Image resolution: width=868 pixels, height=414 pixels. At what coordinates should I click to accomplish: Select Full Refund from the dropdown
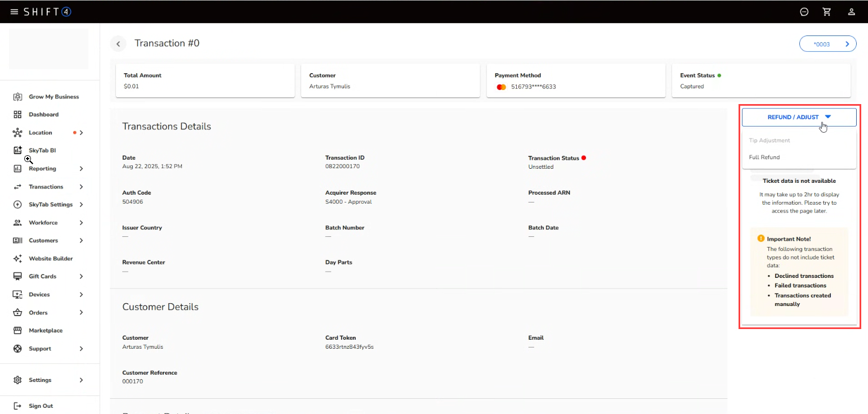pos(764,157)
